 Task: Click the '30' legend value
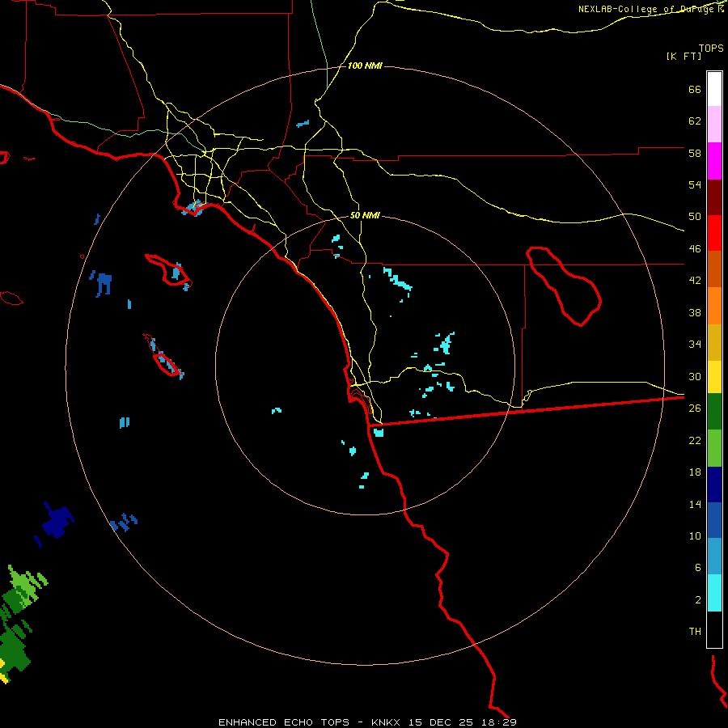[x=695, y=376]
